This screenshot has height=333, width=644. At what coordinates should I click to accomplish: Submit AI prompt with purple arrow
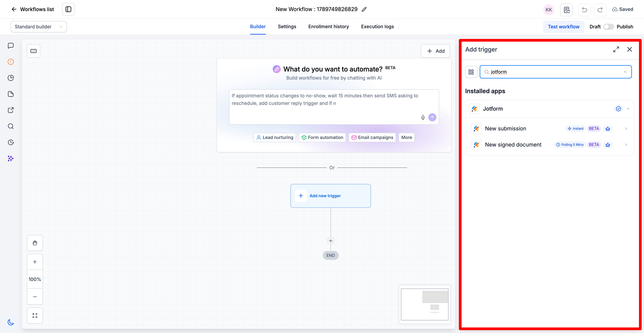point(432,117)
